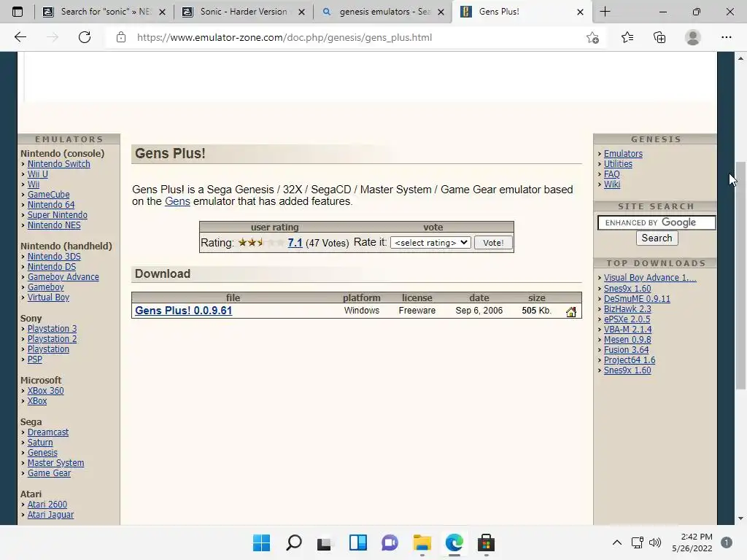Open the select rating dropdown
747x560 pixels.
[x=430, y=242]
